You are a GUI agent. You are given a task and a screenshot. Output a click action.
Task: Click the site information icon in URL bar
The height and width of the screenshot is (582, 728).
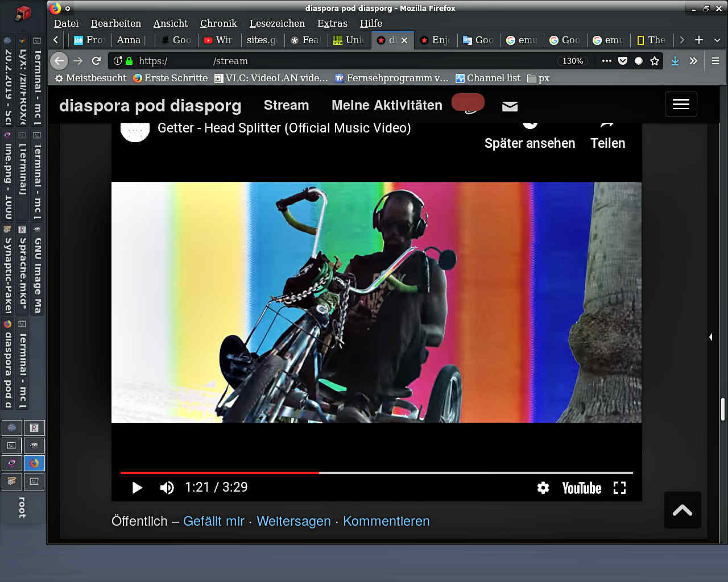point(118,61)
